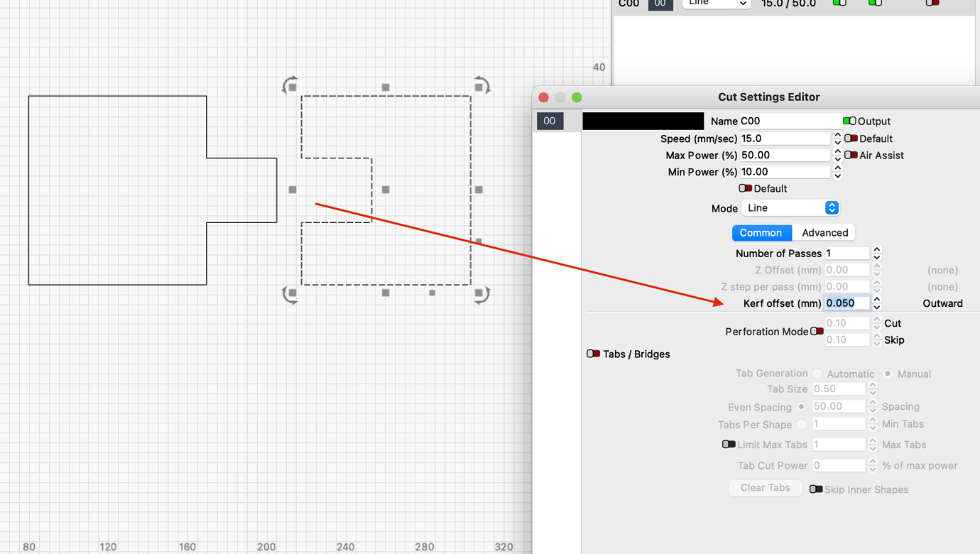Enable Tabs / Bridges
Viewport: 980px width, 554px height.
tap(594, 354)
